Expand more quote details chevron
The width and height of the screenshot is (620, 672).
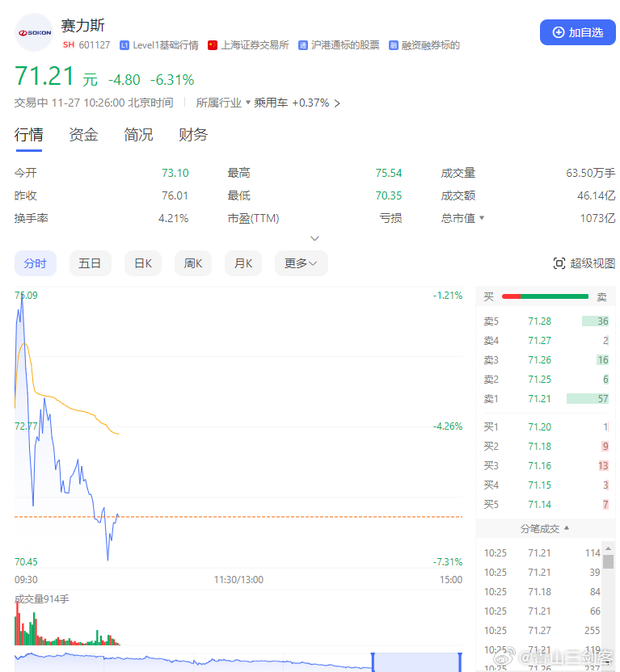pos(314,238)
